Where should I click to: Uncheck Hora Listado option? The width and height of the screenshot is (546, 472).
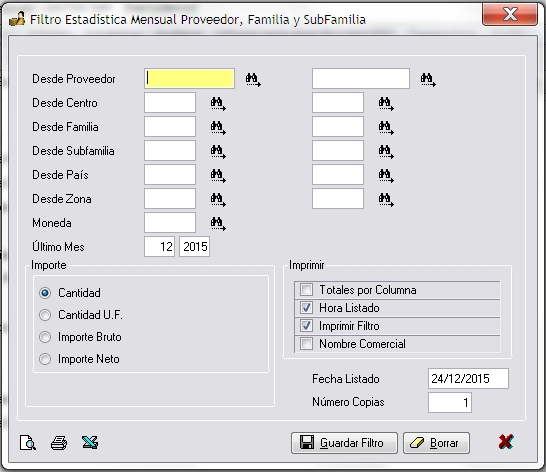pyautogui.click(x=306, y=308)
